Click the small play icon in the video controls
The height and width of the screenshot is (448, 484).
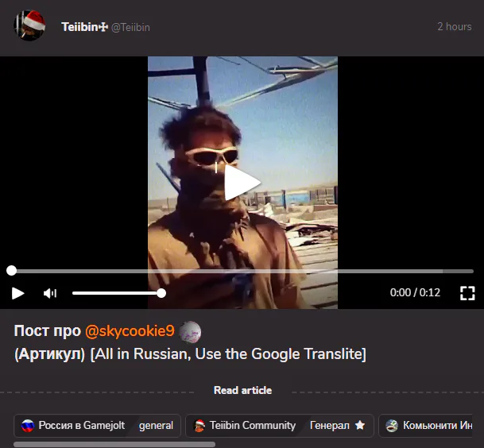pos(18,293)
